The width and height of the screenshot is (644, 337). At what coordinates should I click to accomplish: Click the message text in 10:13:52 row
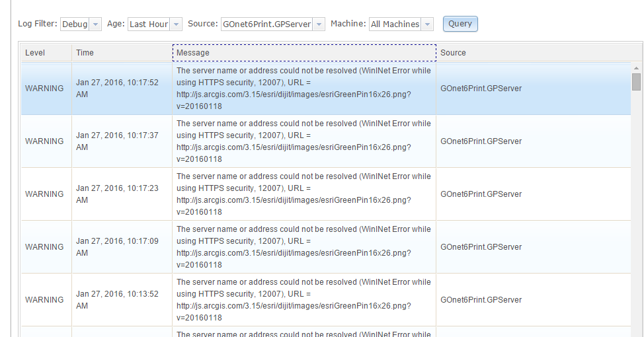(304, 300)
